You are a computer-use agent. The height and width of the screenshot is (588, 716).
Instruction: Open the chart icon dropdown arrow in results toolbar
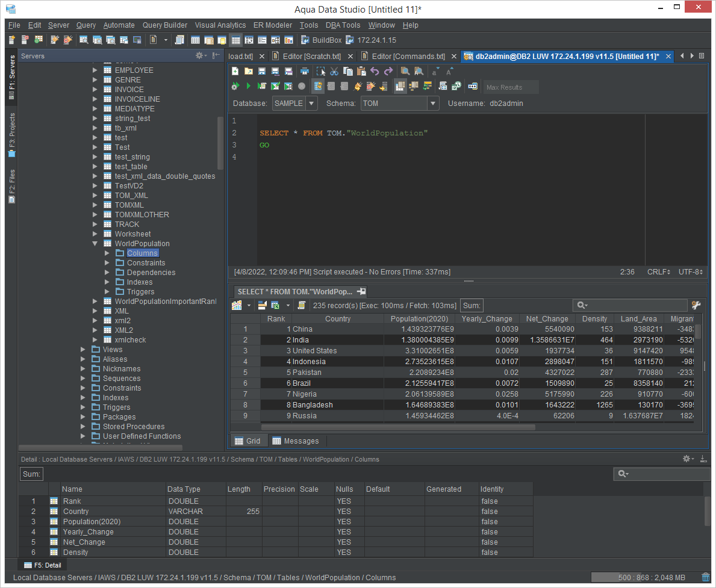click(x=249, y=305)
